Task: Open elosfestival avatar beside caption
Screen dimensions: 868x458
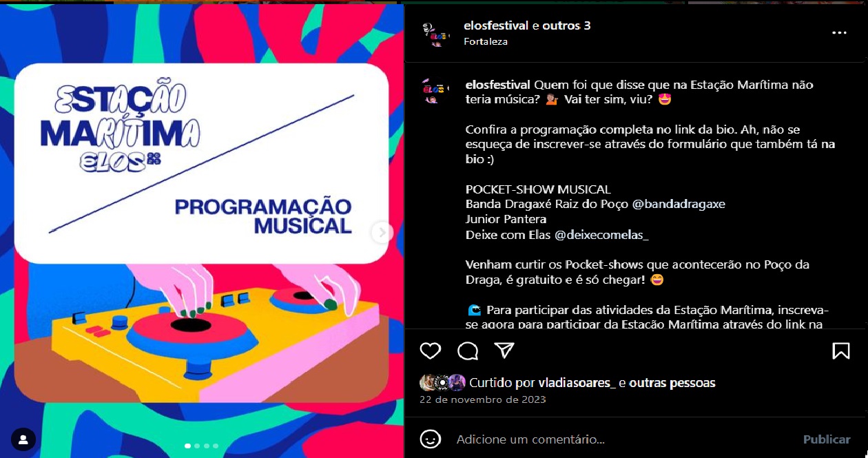Action: [435, 91]
